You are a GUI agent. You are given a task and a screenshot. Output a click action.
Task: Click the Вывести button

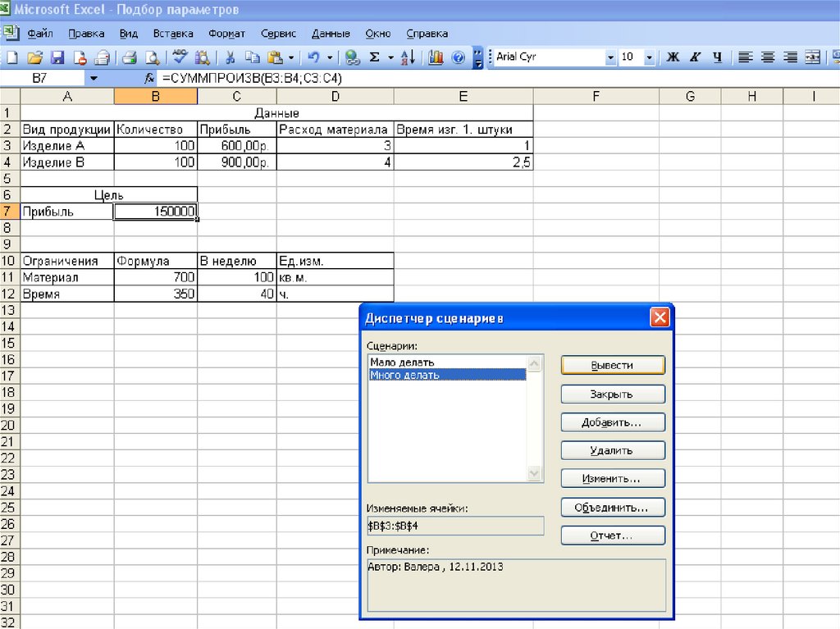[612, 366]
